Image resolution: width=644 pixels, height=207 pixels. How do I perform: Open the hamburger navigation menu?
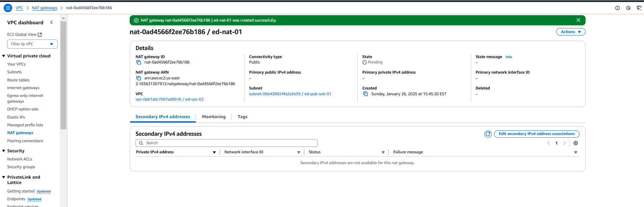tap(8, 8)
